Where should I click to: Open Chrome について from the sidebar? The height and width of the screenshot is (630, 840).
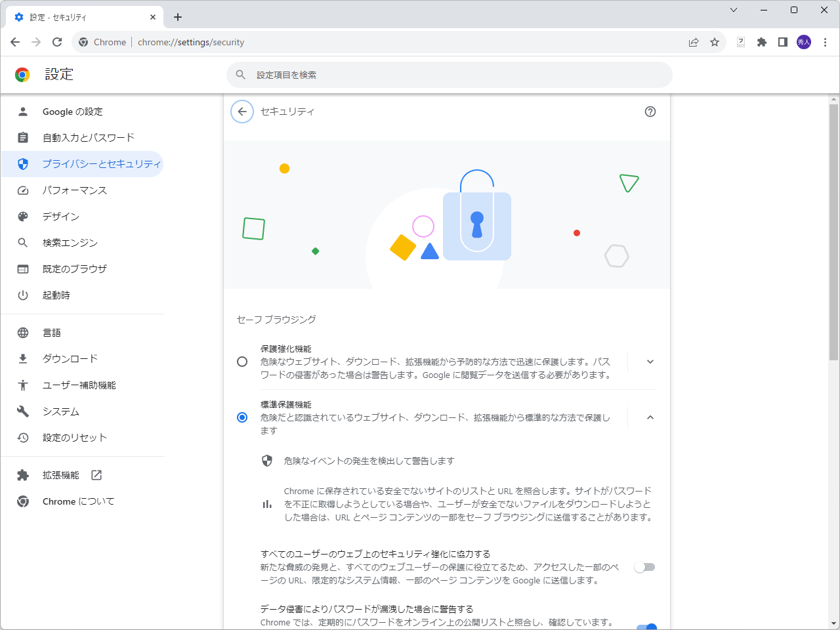pyautogui.click(x=77, y=501)
